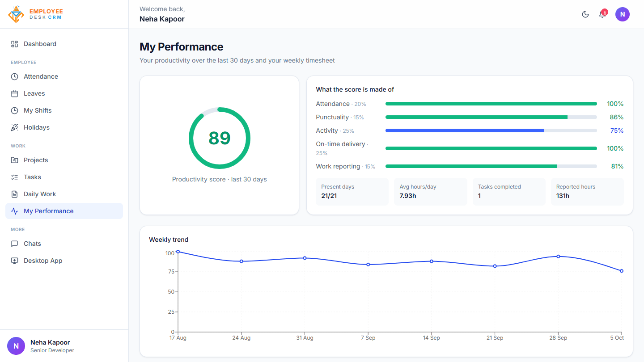
Task: Click the Present days 21/21 card
Action: 352,192
